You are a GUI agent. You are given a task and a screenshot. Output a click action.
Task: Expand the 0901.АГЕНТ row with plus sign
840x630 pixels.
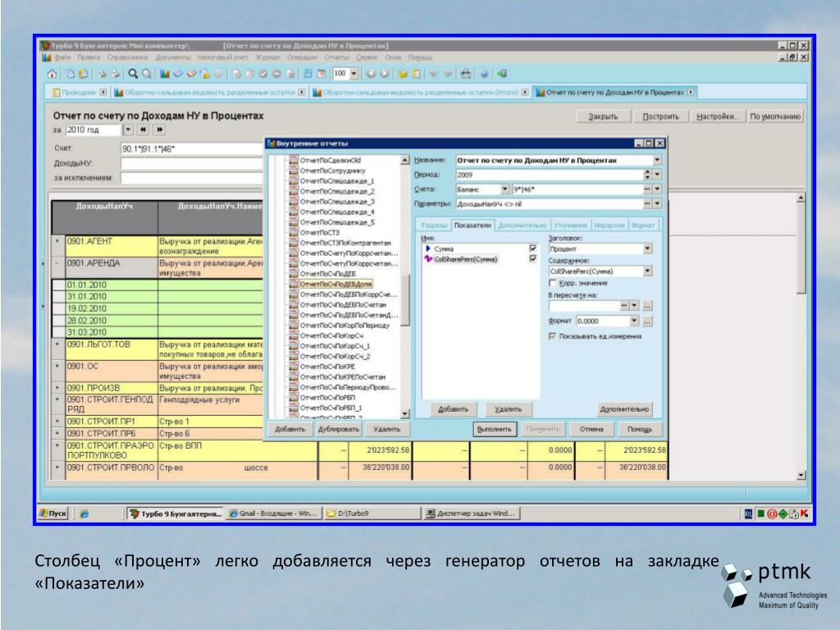pos(57,241)
